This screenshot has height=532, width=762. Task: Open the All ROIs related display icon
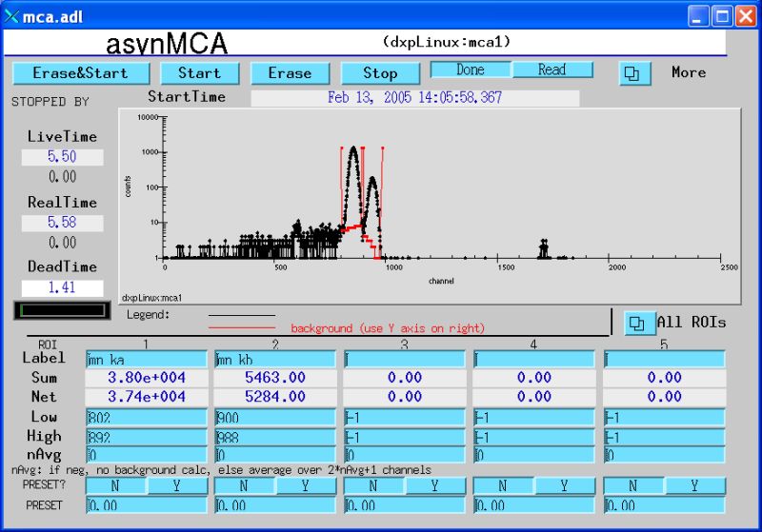tap(639, 324)
